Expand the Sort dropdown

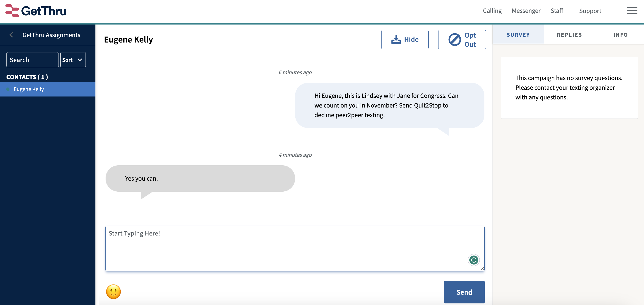click(x=73, y=60)
